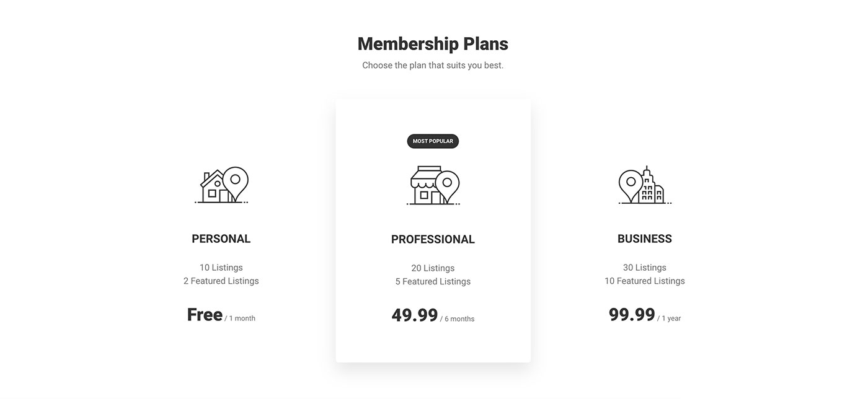Click the '/ 6 months' duration label
The width and height of the screenshot is (868, 399).
click(x=458, y=319)
